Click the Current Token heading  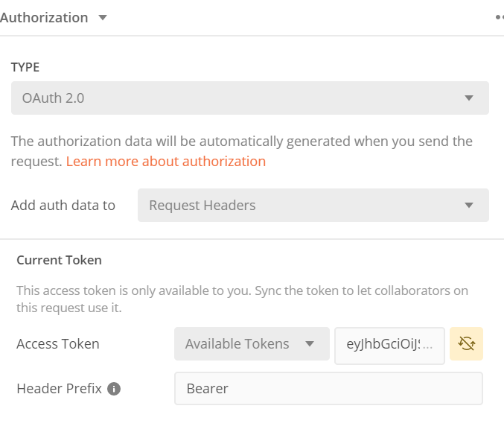point(59,260)
